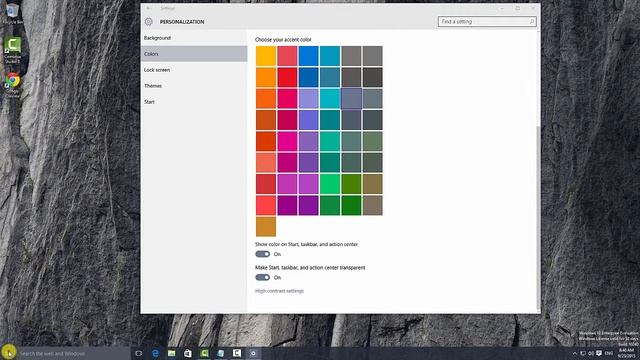Pick the yellow-gold swatch in the top row

pyautogui.click(x=266, y=56)
